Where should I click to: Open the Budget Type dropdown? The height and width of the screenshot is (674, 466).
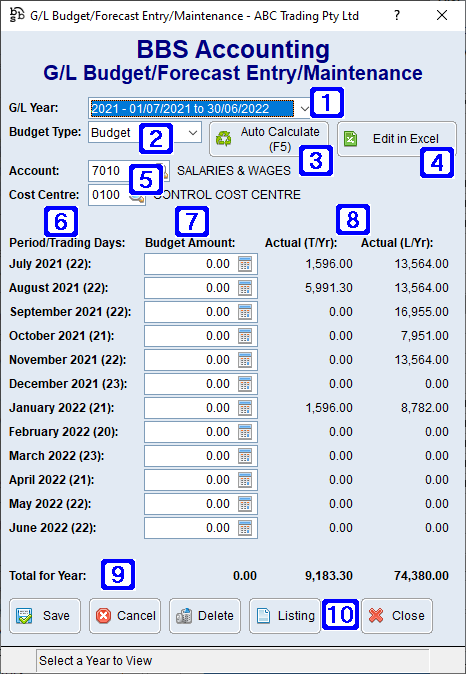point(193,132)
